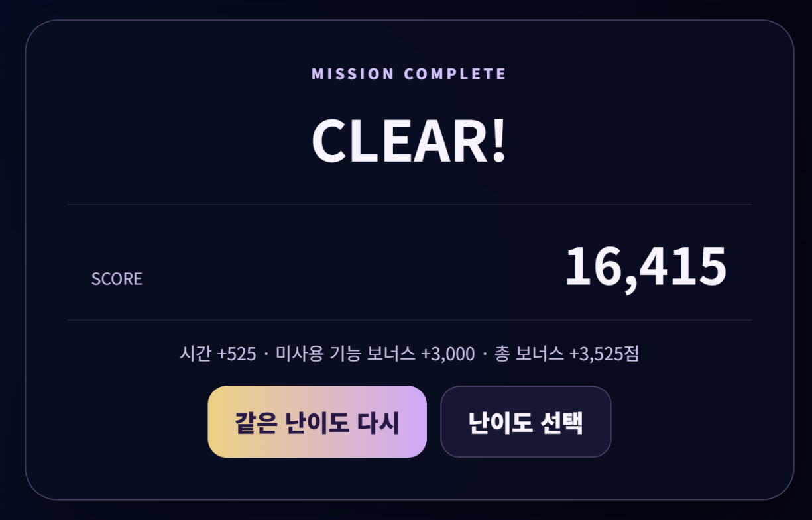Screen dimensions: 812x520
Task: Click the dot separator after +3,000
Action: point(485,355)
